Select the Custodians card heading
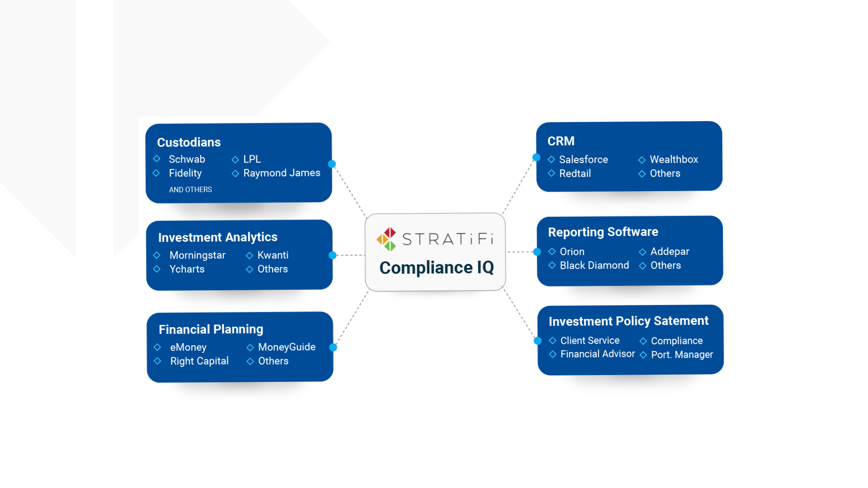This screenshot has width=868, height=488. (189, 142)
